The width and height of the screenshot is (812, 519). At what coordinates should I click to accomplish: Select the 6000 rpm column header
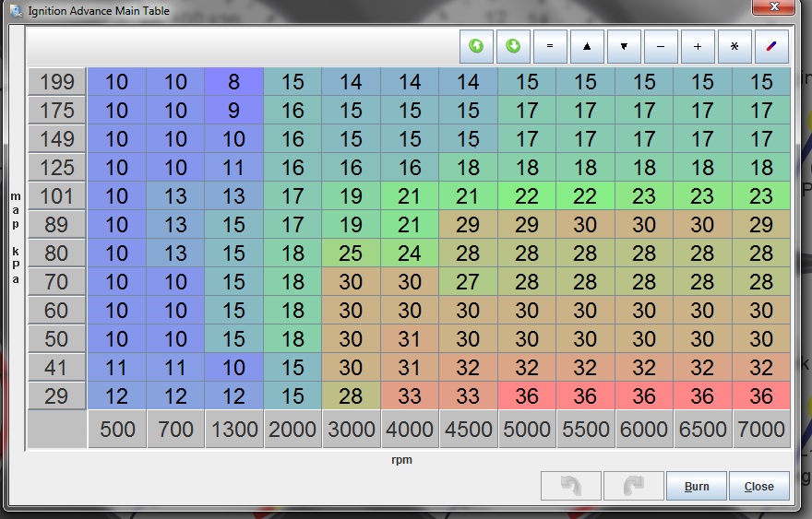pyautogui.click(x=644, y=429)
